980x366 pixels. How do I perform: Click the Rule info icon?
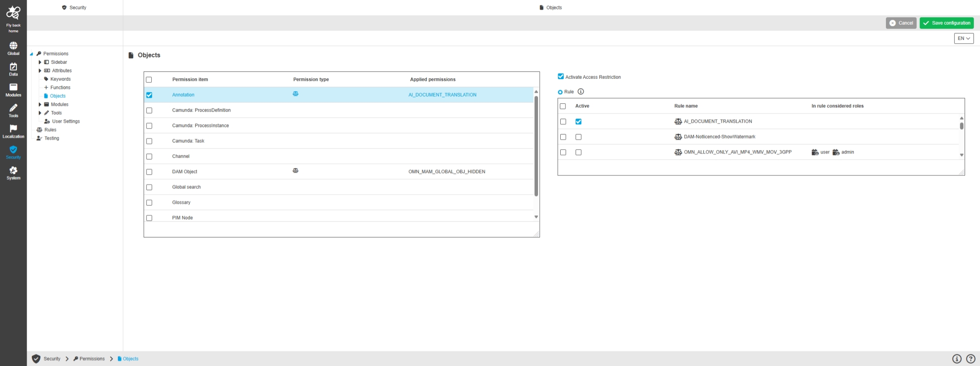(580, 92)
